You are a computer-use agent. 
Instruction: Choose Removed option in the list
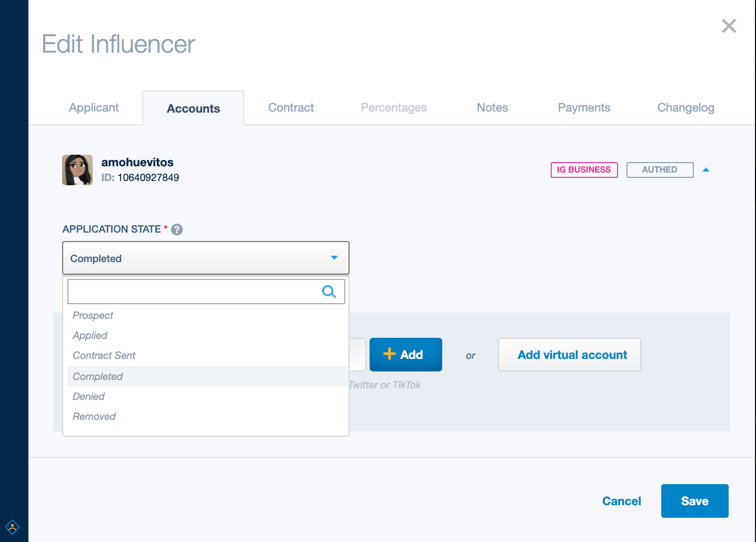pos(94,416)
